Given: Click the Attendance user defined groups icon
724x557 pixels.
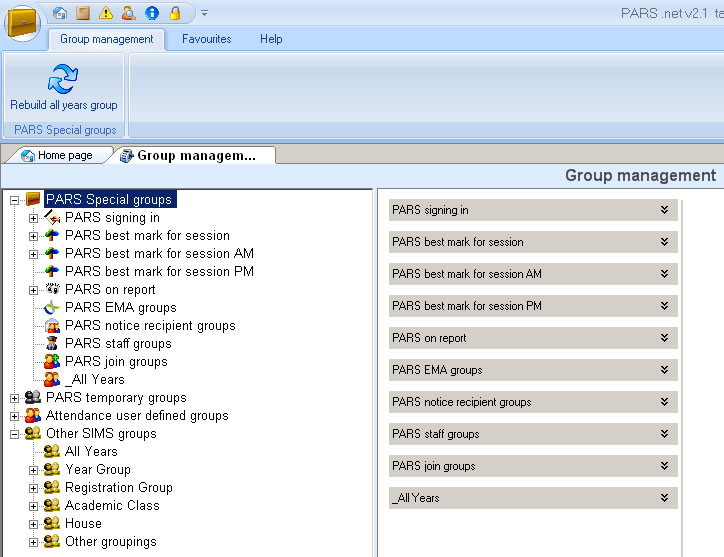Looking at the screenshot, I should 33,415.
